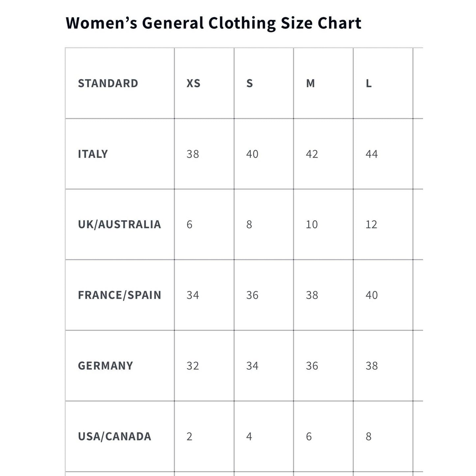Select the UK/AUSTRALIA row label

pyautogui.click(x=119, y=224)
